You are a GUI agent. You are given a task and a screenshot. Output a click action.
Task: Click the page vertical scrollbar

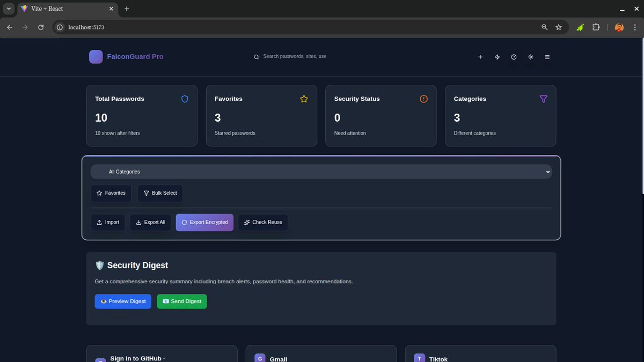coord(642,115)
